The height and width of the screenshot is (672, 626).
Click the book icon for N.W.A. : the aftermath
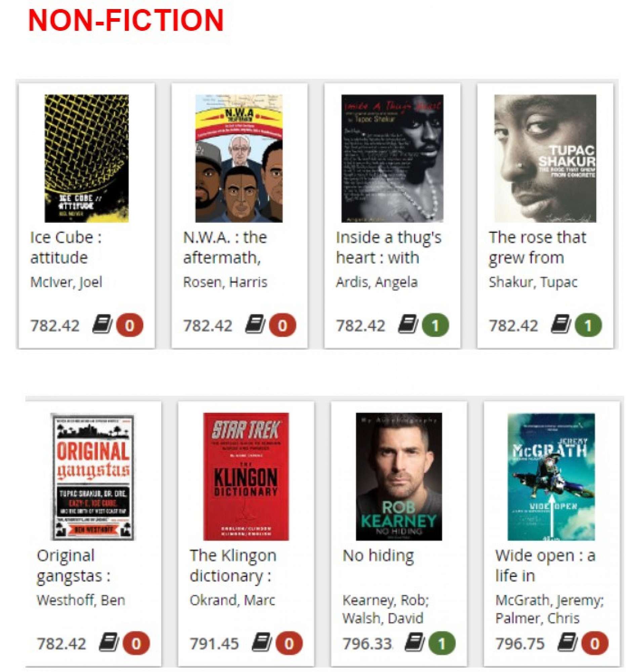[255, 324]
